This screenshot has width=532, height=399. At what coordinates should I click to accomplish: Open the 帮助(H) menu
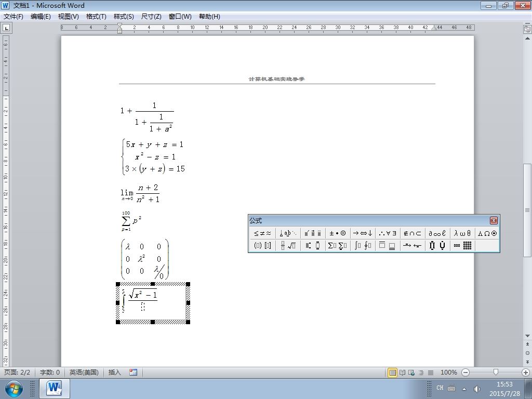[209, 17]
